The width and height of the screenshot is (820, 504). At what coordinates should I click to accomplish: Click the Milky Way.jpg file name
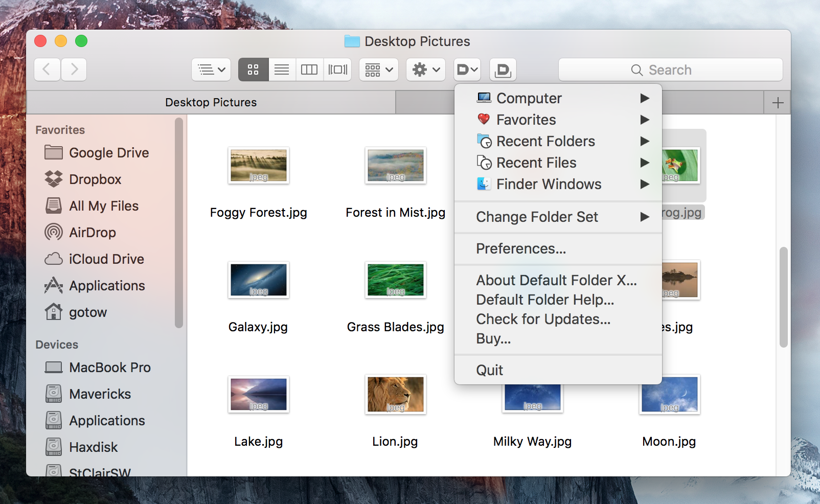coord(532,442)
